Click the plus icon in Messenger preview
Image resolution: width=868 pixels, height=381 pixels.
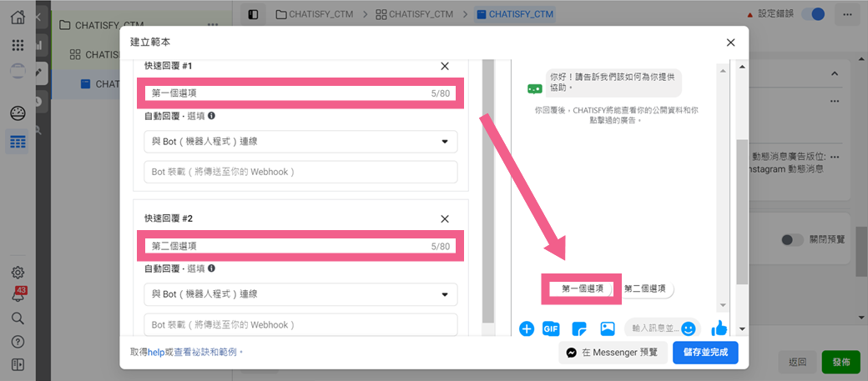click(x=527, y=328)
